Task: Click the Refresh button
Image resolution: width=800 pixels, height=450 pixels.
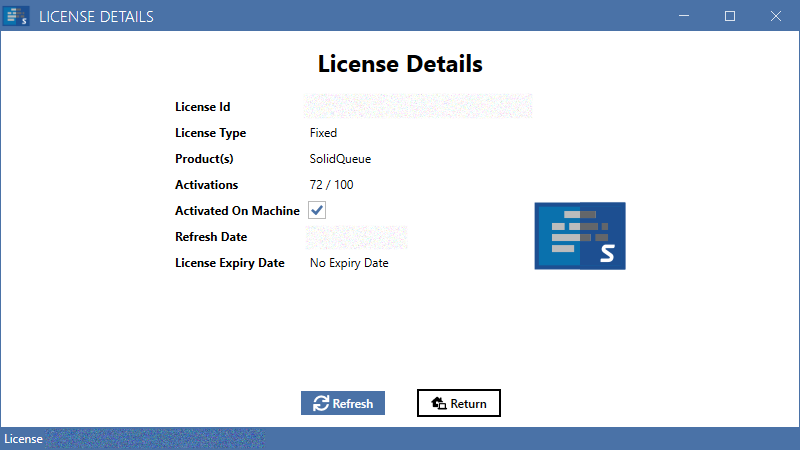Action: pos(343,403)
